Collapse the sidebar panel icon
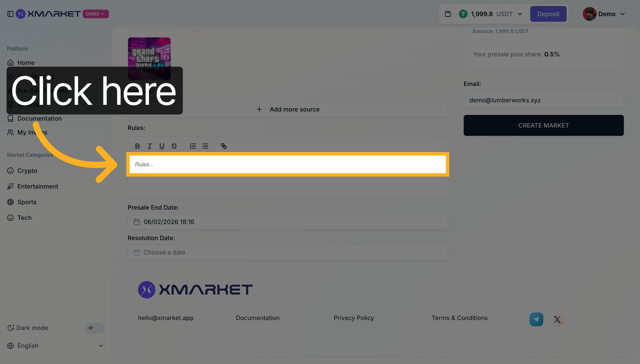Viewport: 640px width, 364px height. [10, 14]
